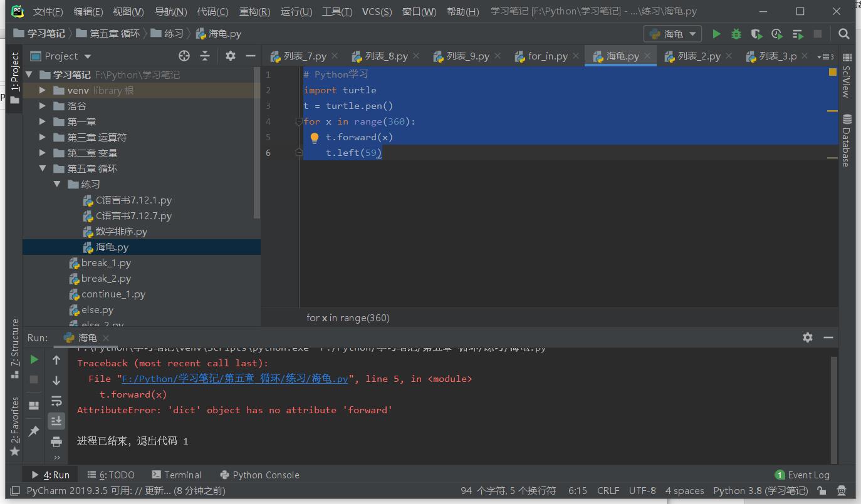Expand the venv folder
The height and width of the screenshot is (504, 861).
click(43, 90)
